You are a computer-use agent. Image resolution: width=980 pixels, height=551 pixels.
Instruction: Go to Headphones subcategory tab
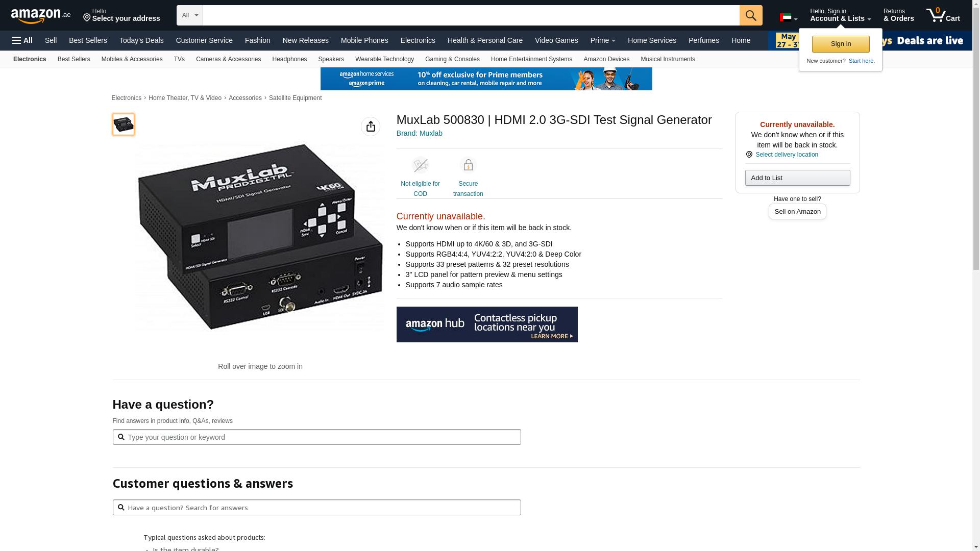pos(289,59)
